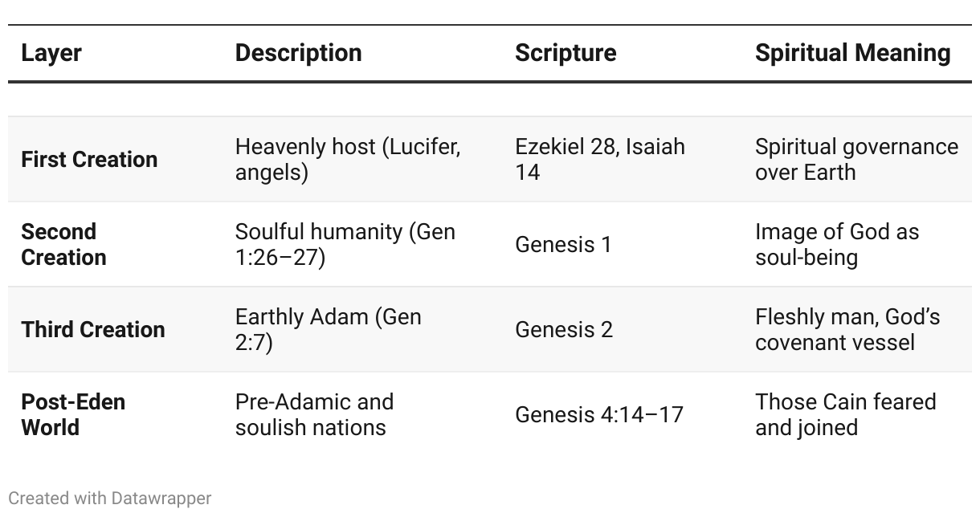Screen dimensions: 980x517
Task: Click the "Spiritual Meaning" column header
Action: (x=852, y=53)
